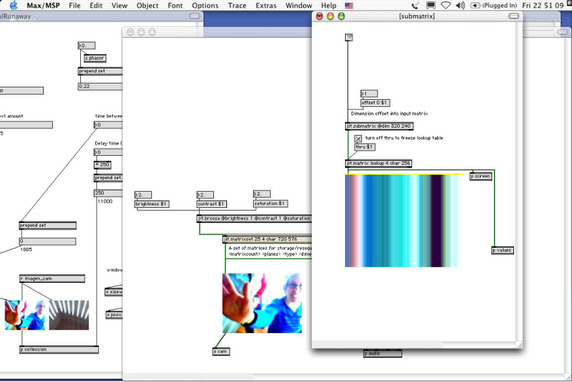
Task: Click the 1885 value text
Action: tap(26, 250)
